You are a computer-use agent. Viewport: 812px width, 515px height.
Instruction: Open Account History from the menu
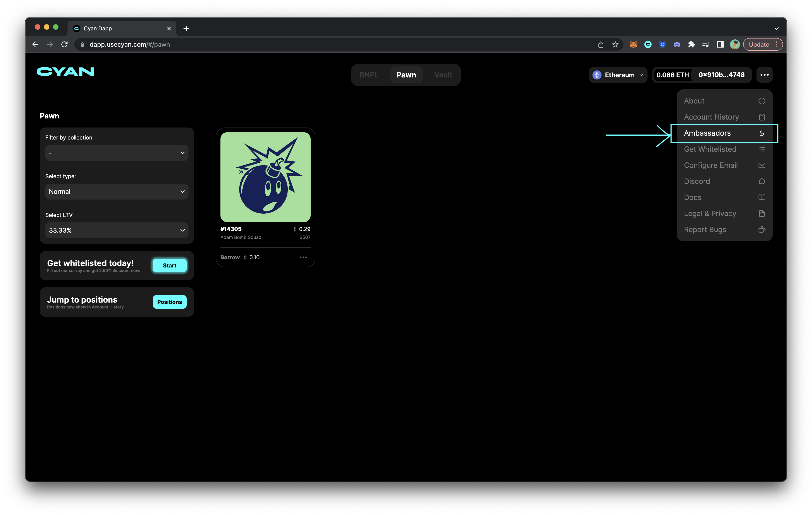[724, 117]
